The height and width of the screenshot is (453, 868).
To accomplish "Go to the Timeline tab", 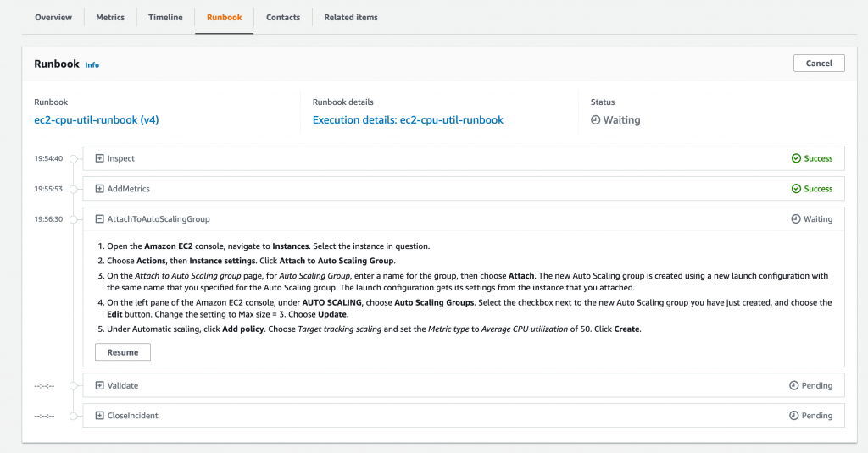I will coord(165,17).
